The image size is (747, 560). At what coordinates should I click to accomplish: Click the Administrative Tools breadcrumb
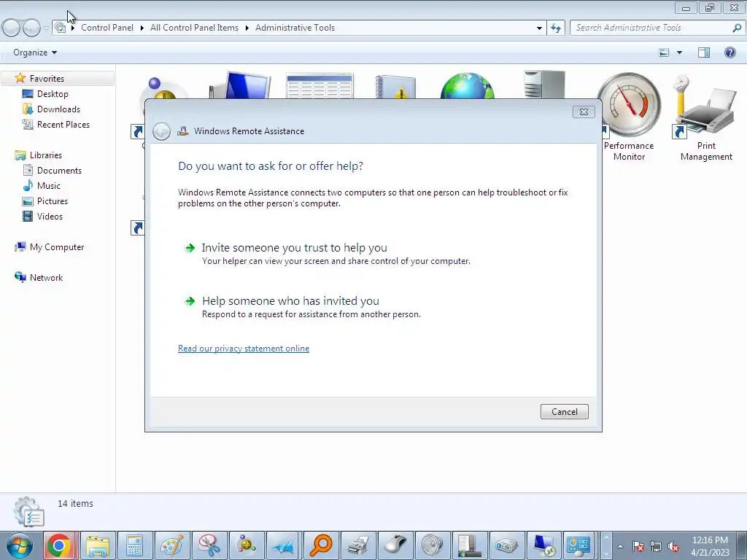tap(295, 28)
